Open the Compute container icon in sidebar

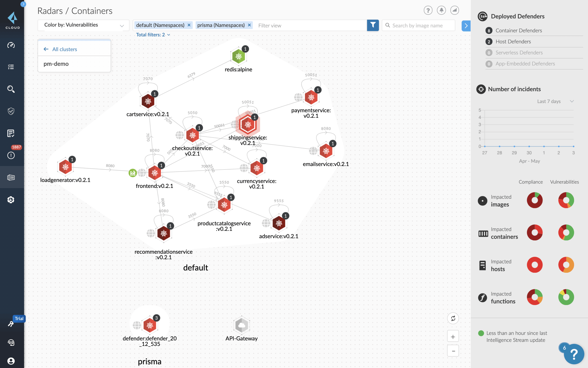(11, 178)
